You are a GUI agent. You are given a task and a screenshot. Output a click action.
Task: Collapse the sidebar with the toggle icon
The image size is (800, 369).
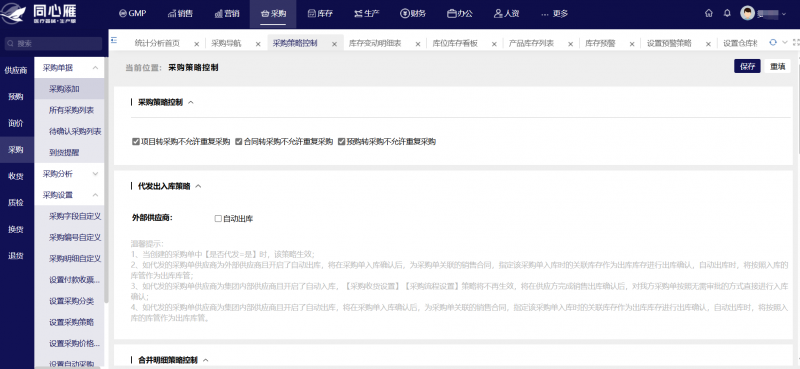(x=114, y=40)
